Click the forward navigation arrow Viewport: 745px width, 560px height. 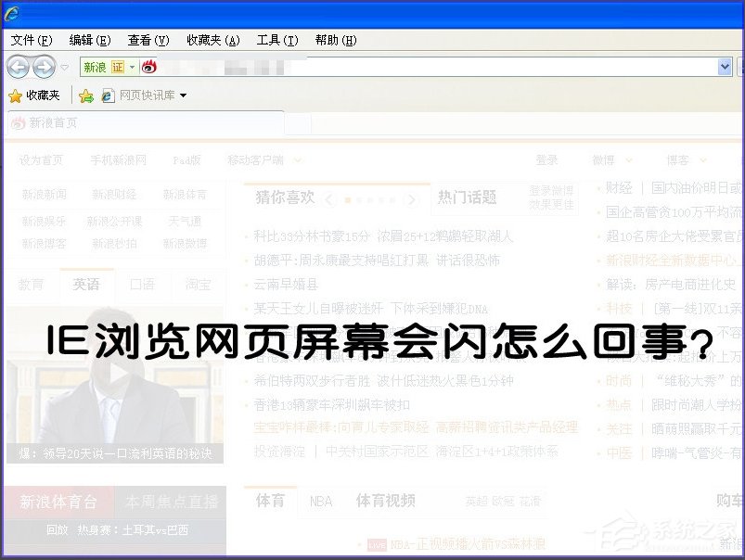point(45,67)
